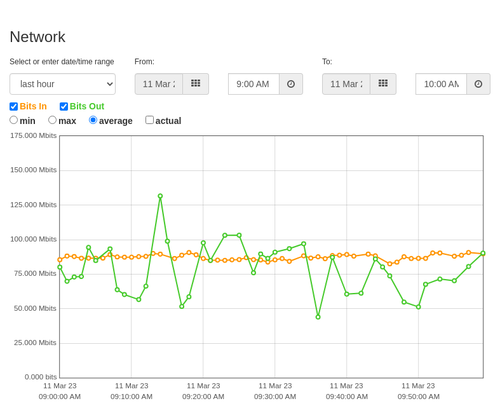The width and height of the screenshot is (500, 403).
Task: Click the 09:00:00 AM time axis label
Action: pyautogui.click(x=60, y=397)
